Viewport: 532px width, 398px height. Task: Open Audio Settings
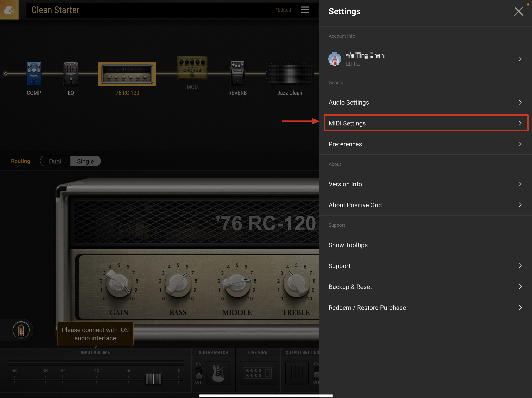coord(426,102)
